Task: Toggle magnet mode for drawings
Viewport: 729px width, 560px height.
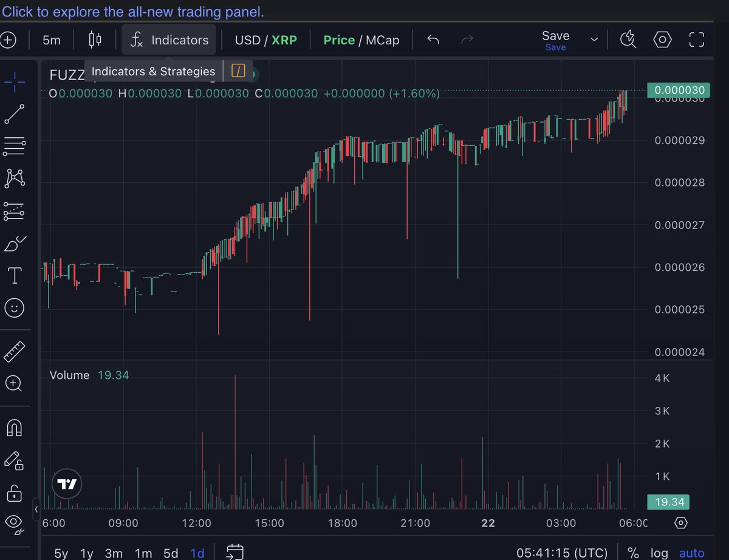Action: pyautogui.click(x=14, y=428)
